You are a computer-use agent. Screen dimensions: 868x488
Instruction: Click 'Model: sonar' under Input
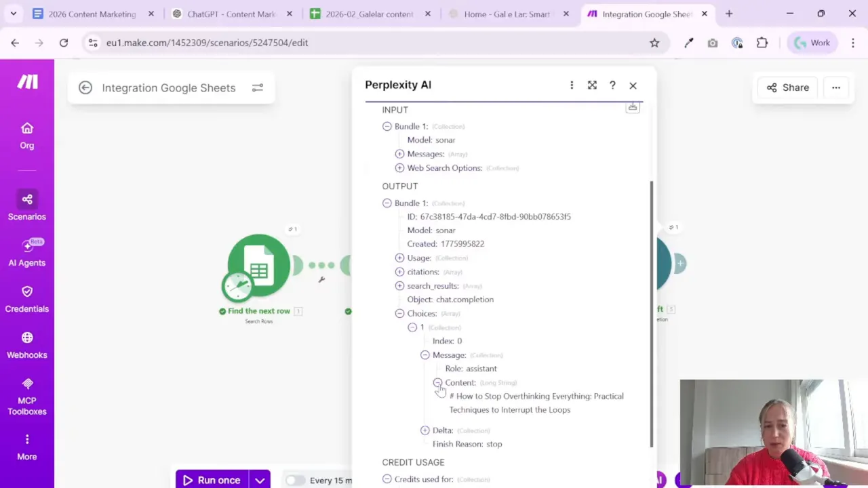tap(431, 140)
